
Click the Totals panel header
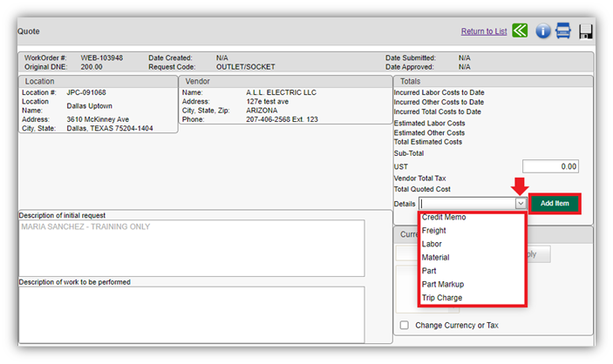point(493,81)
